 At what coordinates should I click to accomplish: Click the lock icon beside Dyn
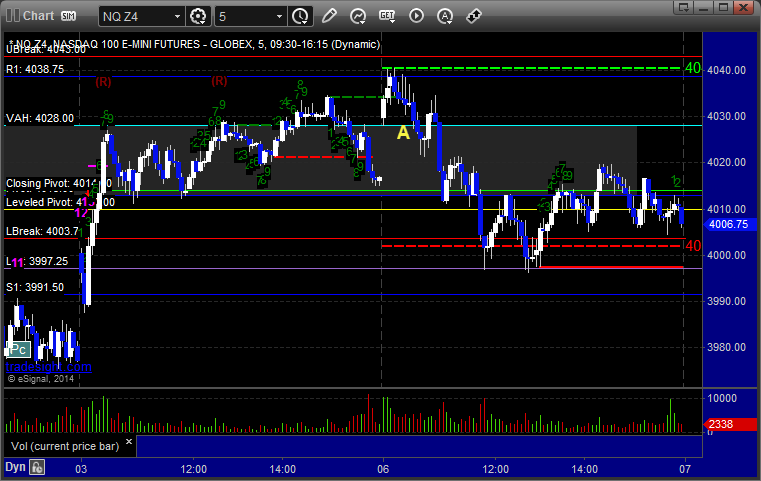coord(37,467)
